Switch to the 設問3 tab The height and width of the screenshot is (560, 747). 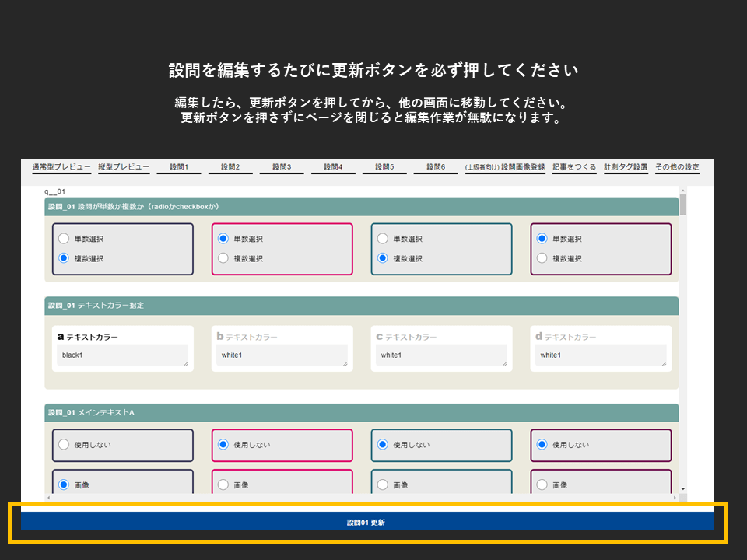click(282, 167)
